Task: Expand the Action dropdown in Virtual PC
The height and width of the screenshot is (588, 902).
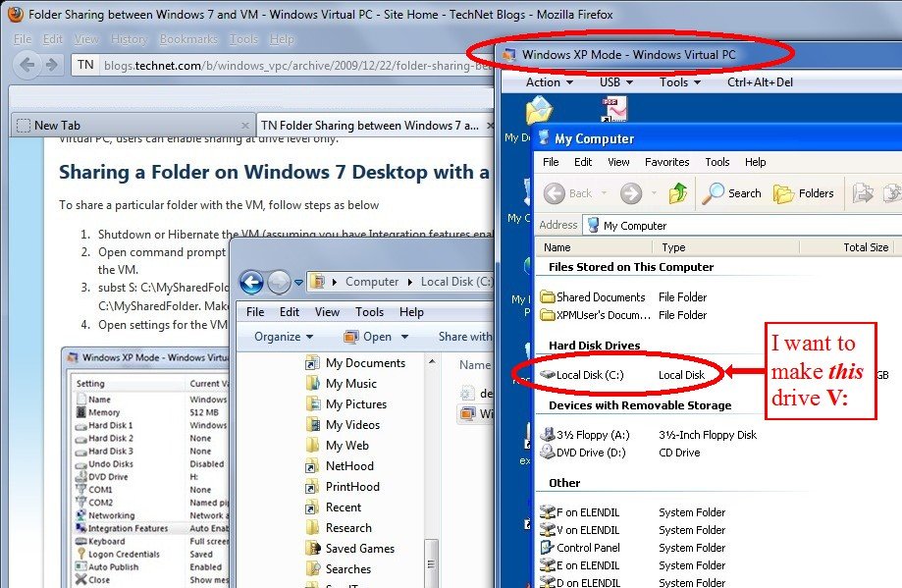Action: (x=548, y=82)
